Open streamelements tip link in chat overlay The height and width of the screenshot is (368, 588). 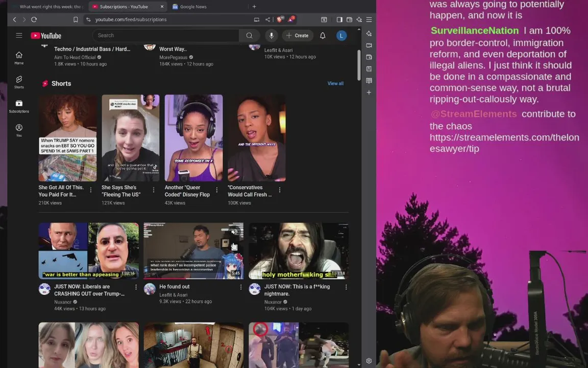504,143
